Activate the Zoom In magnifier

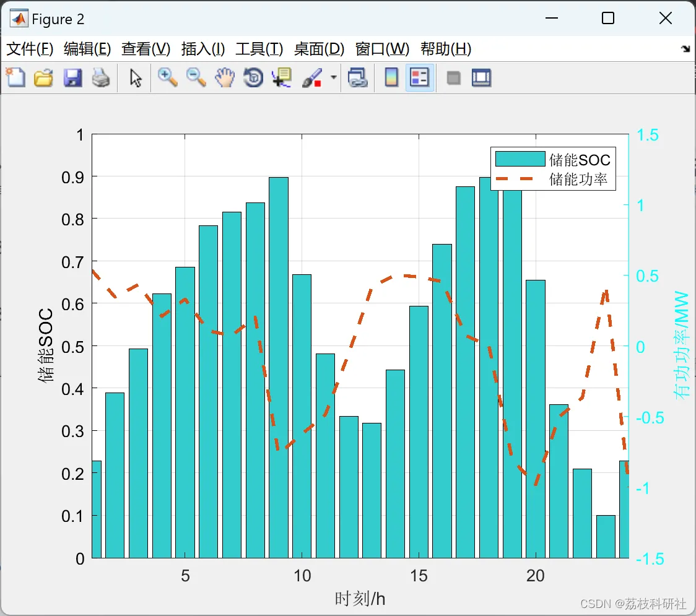[167, 77]
